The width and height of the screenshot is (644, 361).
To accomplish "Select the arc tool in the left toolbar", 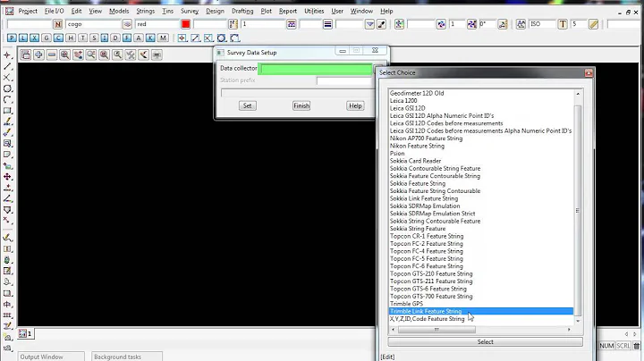I will click(7, 100).
